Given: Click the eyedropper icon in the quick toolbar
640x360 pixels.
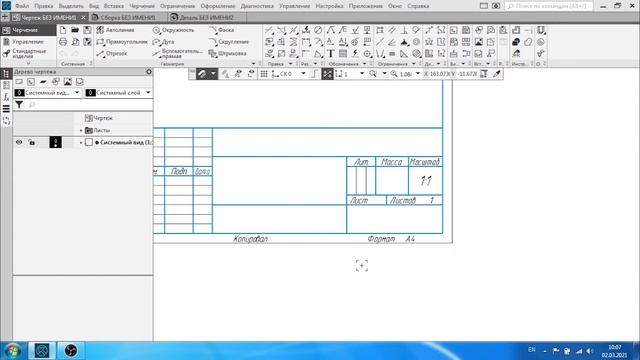Looking at the screenshot, I should (x=497, y=74).
